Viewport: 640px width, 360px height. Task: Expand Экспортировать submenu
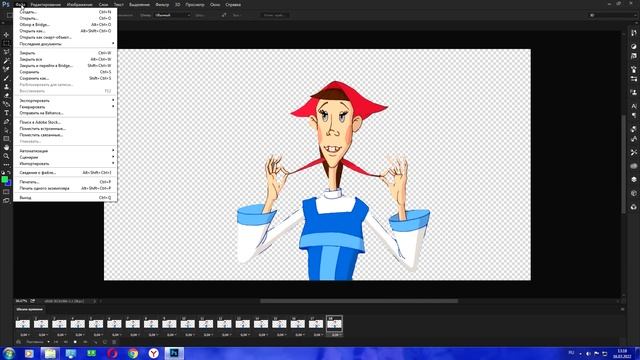[x=65, y=100]
